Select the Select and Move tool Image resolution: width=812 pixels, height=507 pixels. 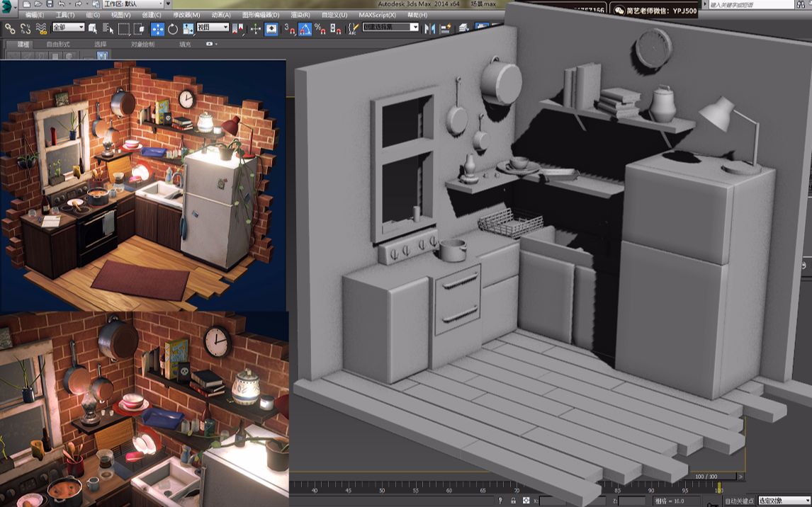[159, 29]
